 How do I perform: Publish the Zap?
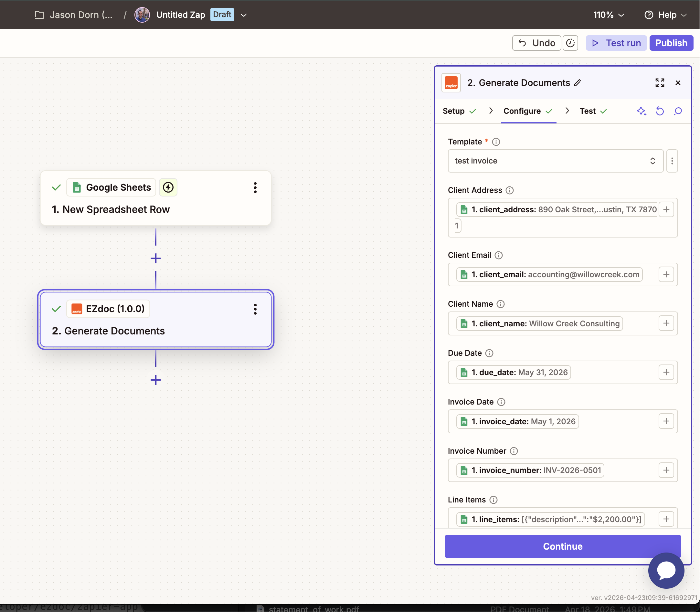coord(671,43)
